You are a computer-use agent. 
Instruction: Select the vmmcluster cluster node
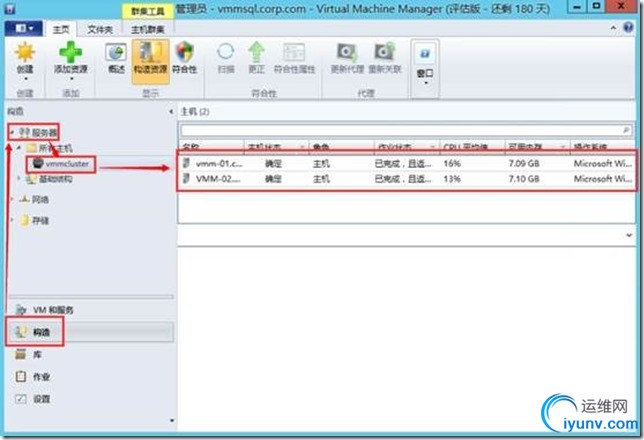[61, 164]
